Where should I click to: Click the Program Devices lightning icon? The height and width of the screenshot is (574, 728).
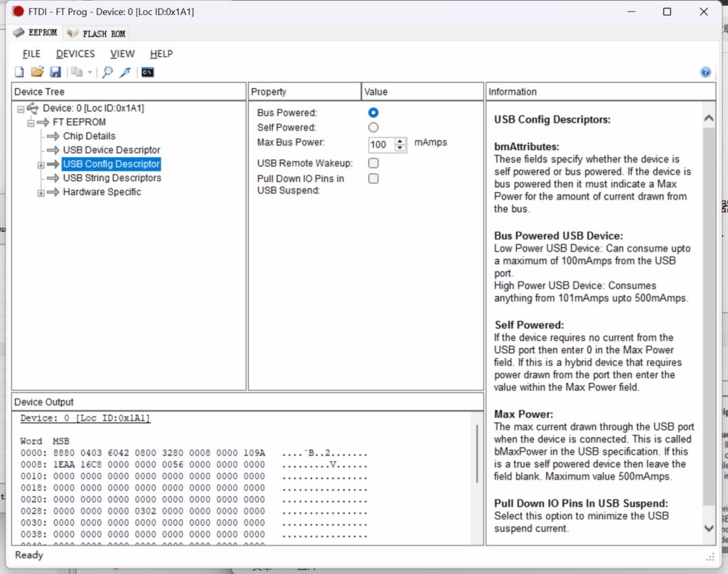[125, 72]
